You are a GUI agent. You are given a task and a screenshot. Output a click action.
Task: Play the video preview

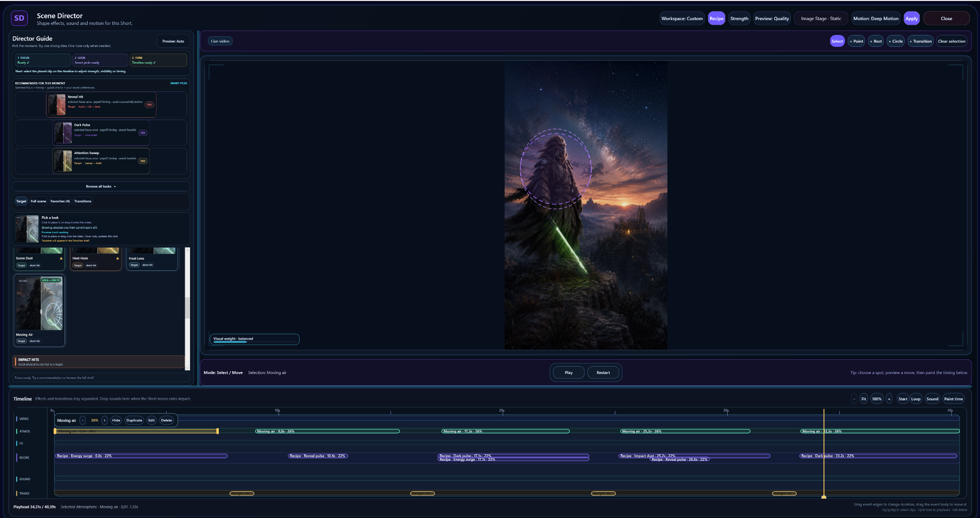(x=568, y=373)
